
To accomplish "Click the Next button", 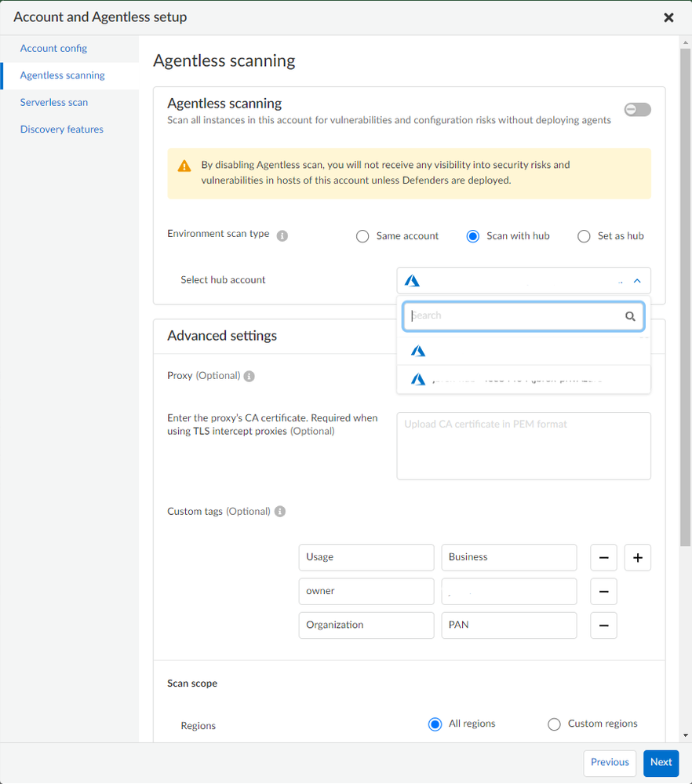I will [x=661, y=763].
